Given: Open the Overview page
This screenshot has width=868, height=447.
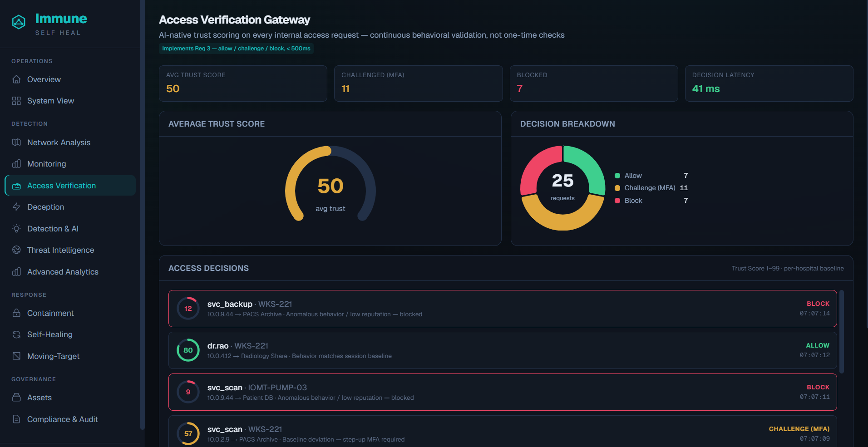Looking at the screenshot, I should coord(70,79).
